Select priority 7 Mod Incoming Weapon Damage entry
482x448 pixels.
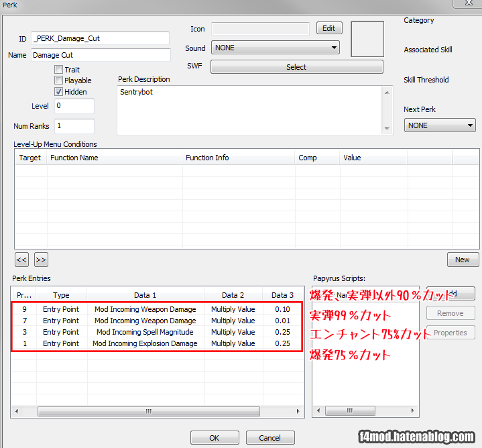pyautogui.click(x=157, y=321)
